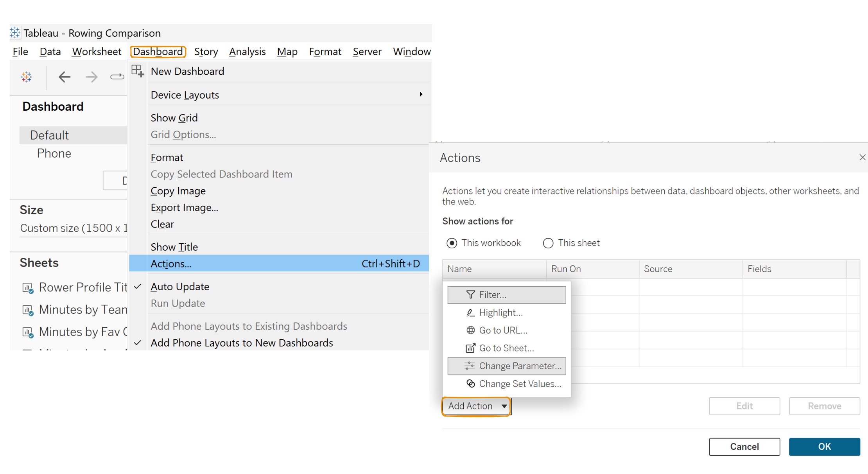
Task: Select the Rower Profile sheet text
Action: [83, 287]
